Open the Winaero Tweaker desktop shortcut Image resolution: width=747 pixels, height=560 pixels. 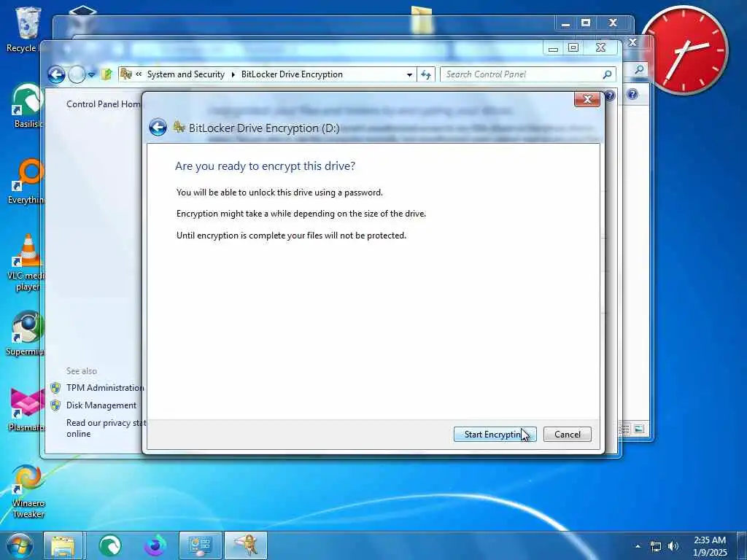(x=28, y=491)
